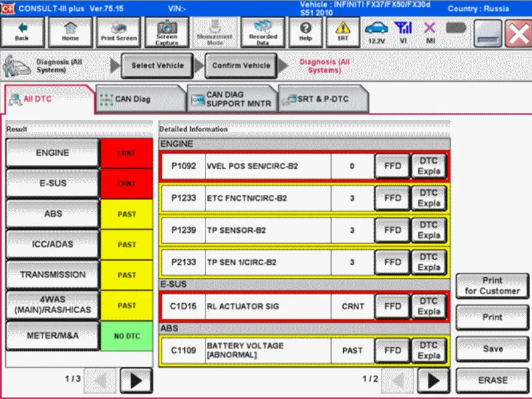Switch to the SRT & P-DTC tab

323,99
